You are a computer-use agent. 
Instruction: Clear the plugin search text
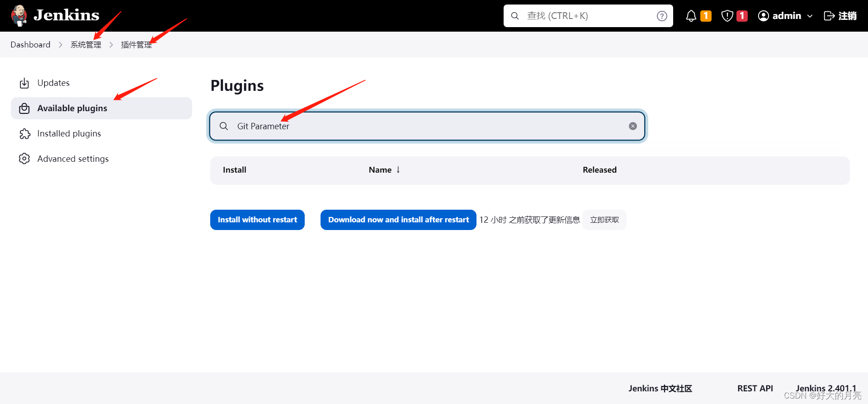click(x=633, y=126)
